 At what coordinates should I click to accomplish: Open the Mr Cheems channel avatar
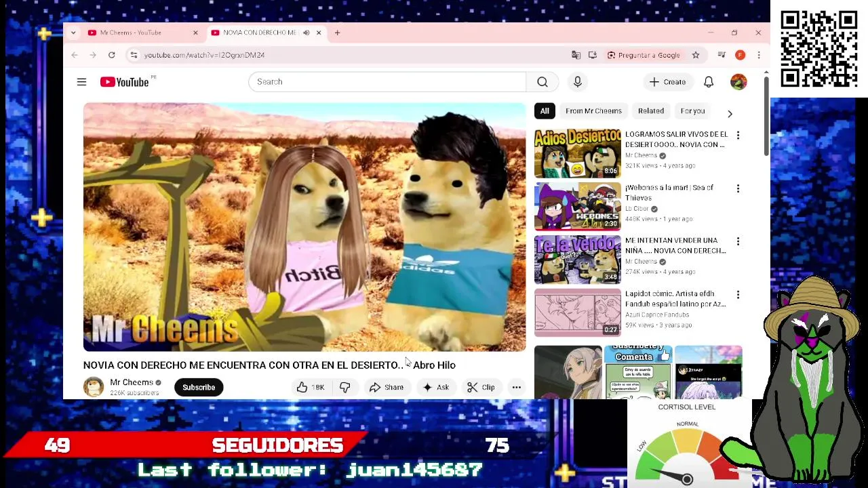tap(94, 387)
